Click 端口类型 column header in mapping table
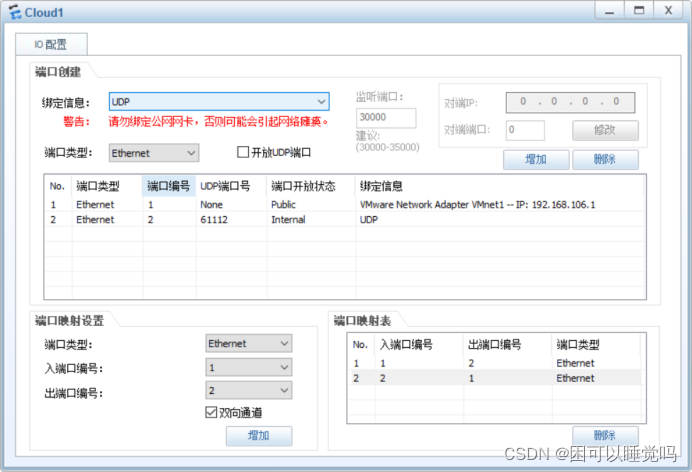 (x=596, y=345)
